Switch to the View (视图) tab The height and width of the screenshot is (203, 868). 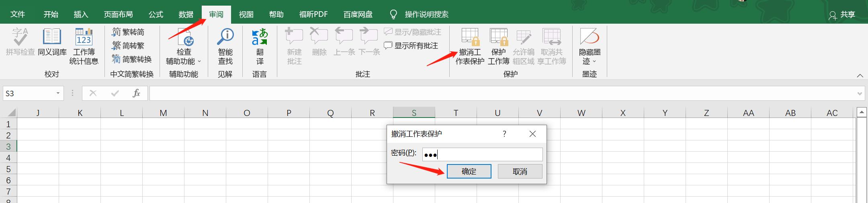coord(246,14)
